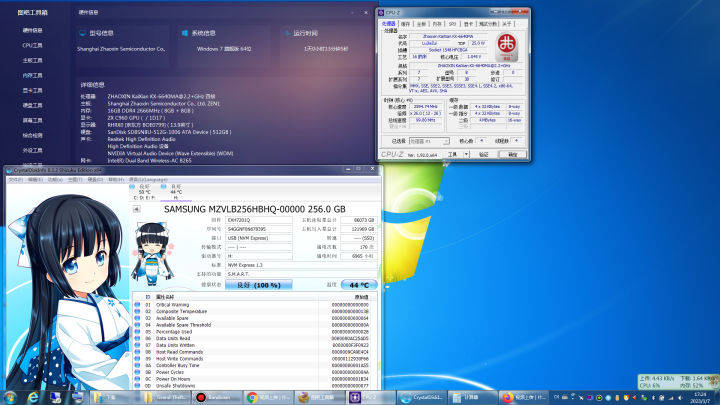This screenshot has height=405, width=720.
Task: Open the 内存 tab in CPU-Z
Action: click(437, 24)
